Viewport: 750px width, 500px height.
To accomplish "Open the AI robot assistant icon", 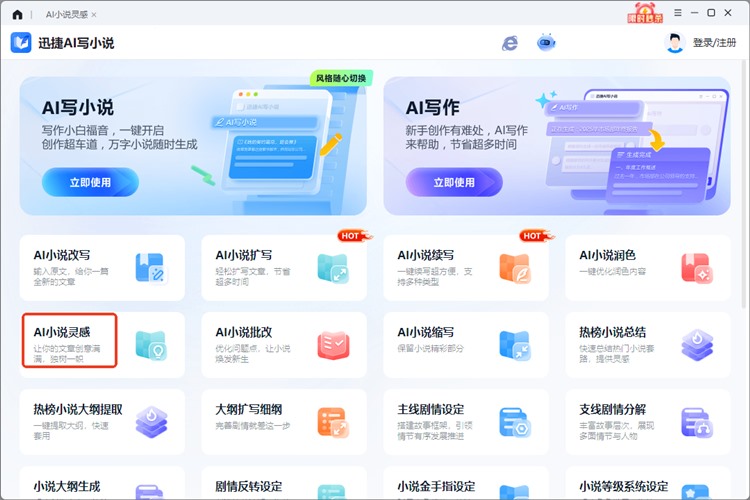I will [546, 43].
